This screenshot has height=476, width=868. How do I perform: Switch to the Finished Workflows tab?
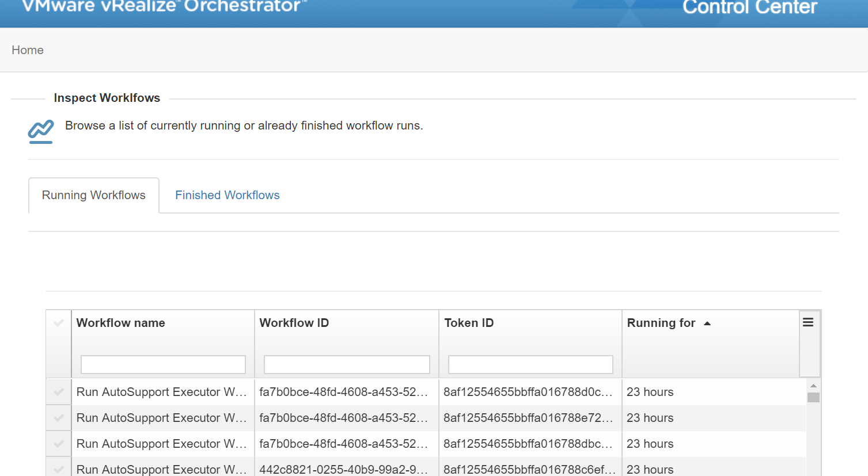point(227,195)
